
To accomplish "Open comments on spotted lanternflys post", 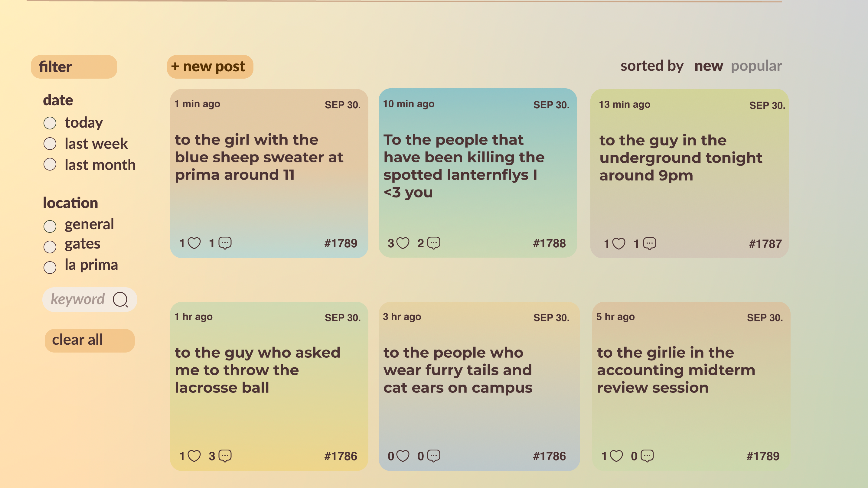I will pos(433,243).
